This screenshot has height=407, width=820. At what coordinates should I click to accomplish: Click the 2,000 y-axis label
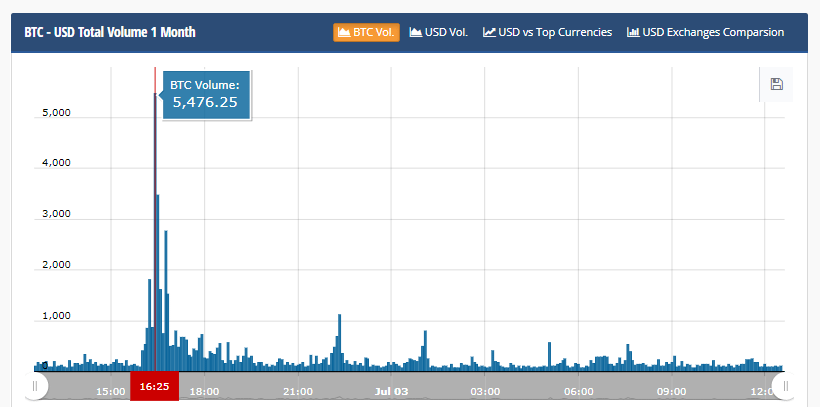(56, 265)
